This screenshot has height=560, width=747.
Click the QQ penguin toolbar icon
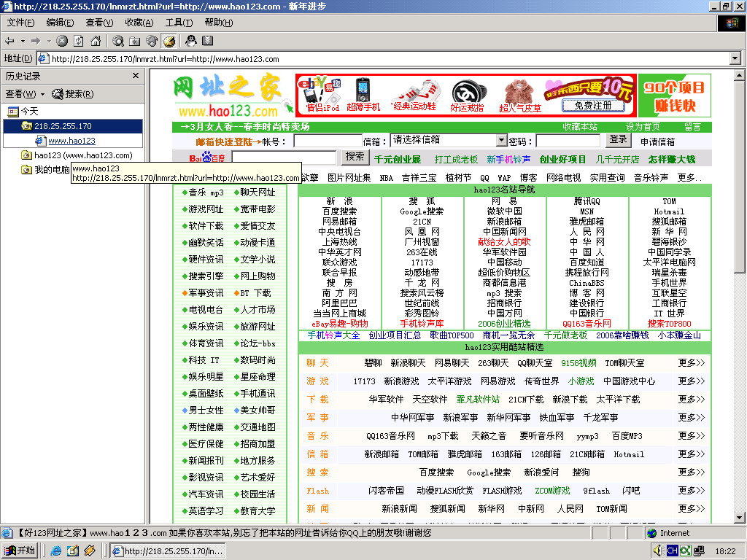pyautogui.click(x=191, y=41)
